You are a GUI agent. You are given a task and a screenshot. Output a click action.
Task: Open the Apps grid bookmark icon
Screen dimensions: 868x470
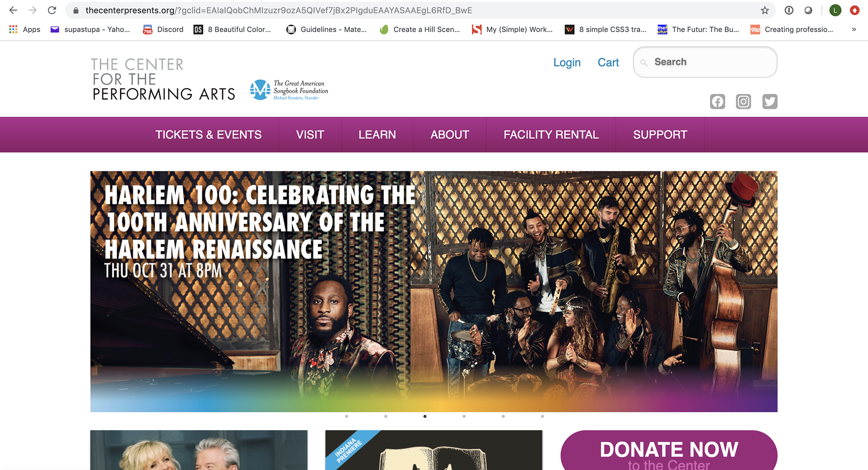(13, 29)
